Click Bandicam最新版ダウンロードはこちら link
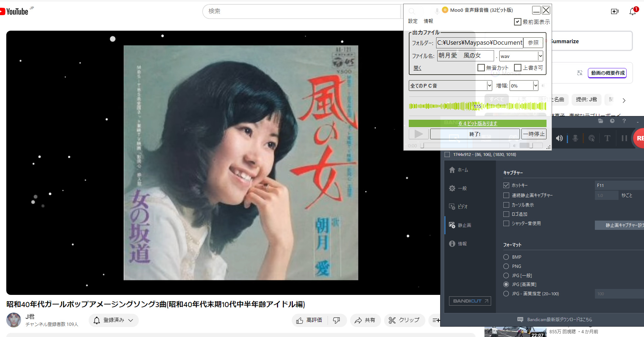This screenshot has width=644, height=337. (559, 320)
